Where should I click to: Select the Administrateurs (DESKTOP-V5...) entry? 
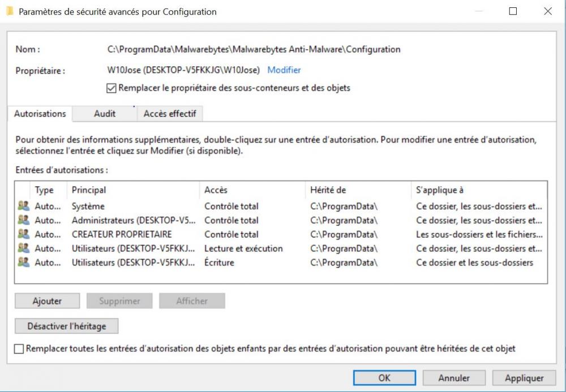(281, 221)
